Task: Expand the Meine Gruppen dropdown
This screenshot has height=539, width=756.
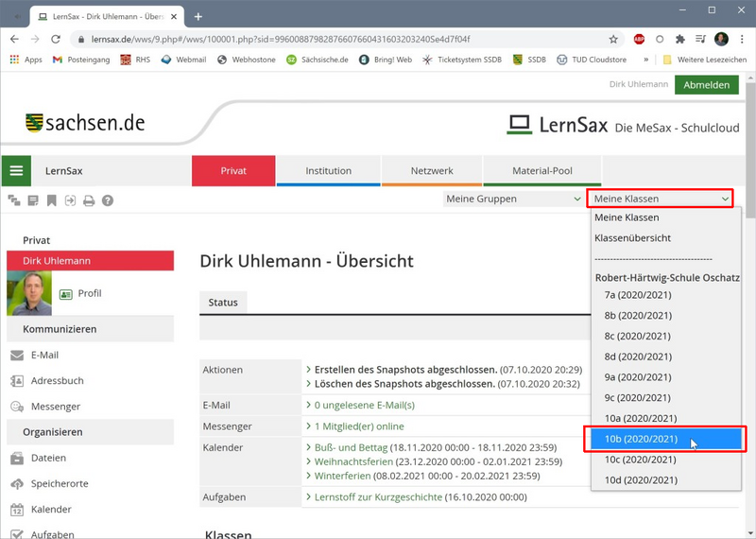Action: (x=513, y=199)
